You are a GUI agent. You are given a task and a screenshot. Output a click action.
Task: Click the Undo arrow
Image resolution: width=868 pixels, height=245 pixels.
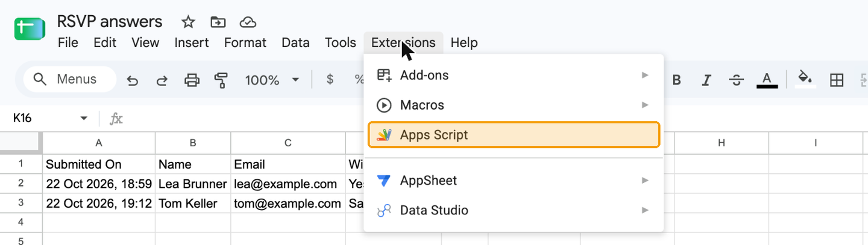click(133, 80)
